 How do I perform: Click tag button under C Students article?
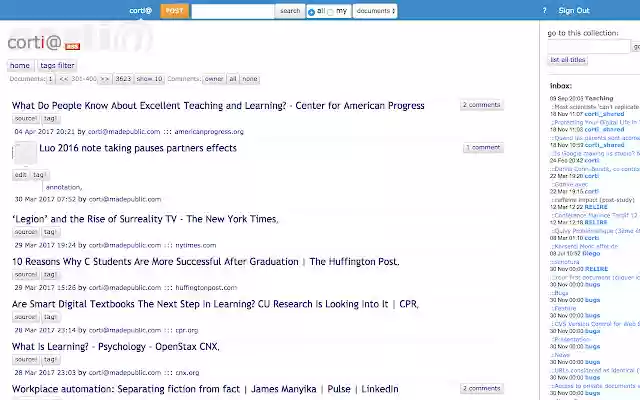(50, 275)
